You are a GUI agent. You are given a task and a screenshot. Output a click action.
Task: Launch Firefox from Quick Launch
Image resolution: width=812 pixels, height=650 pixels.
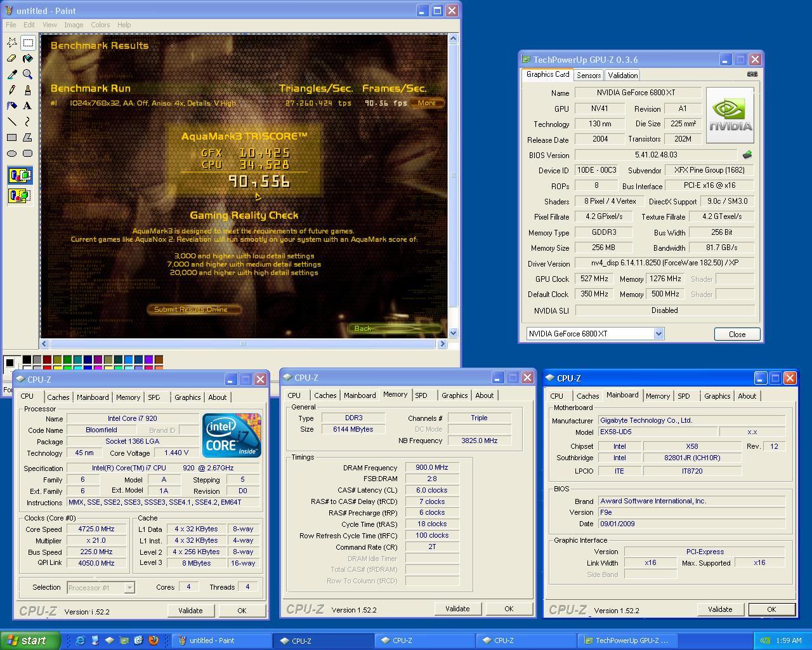(153, 640)
